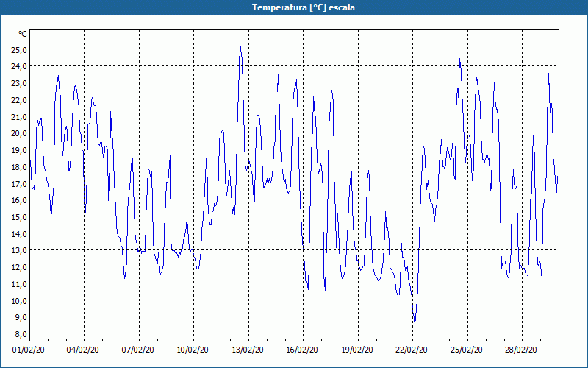The height and width of the screenshot is (368, 588).
Task: Click the 04/02/20 date label
Action: pos(83,350)
